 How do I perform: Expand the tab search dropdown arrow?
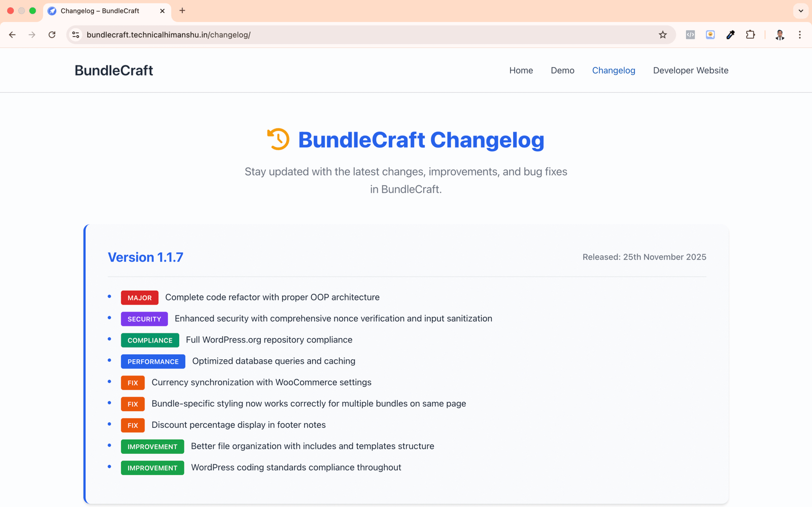(x=801, y=11)
